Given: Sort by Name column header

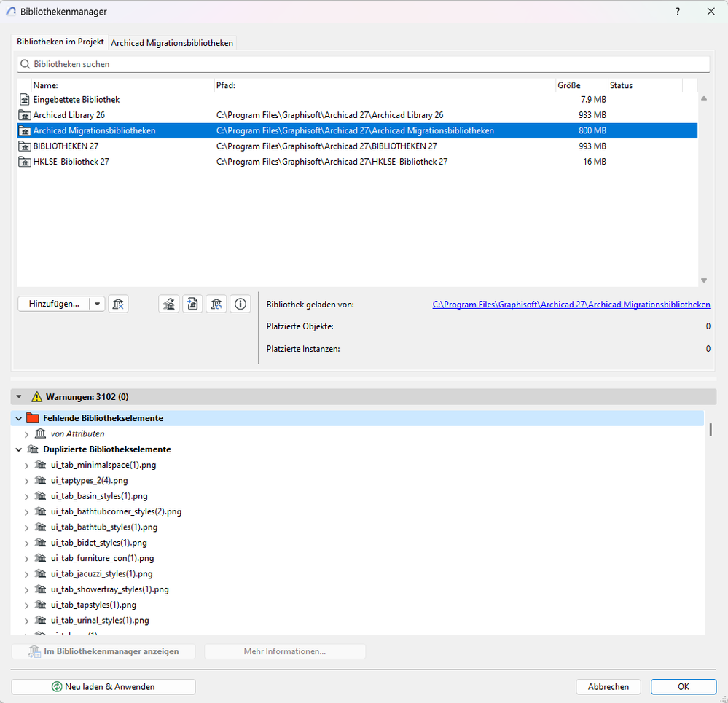Looking at the screenshot, I should click(122, 85).
